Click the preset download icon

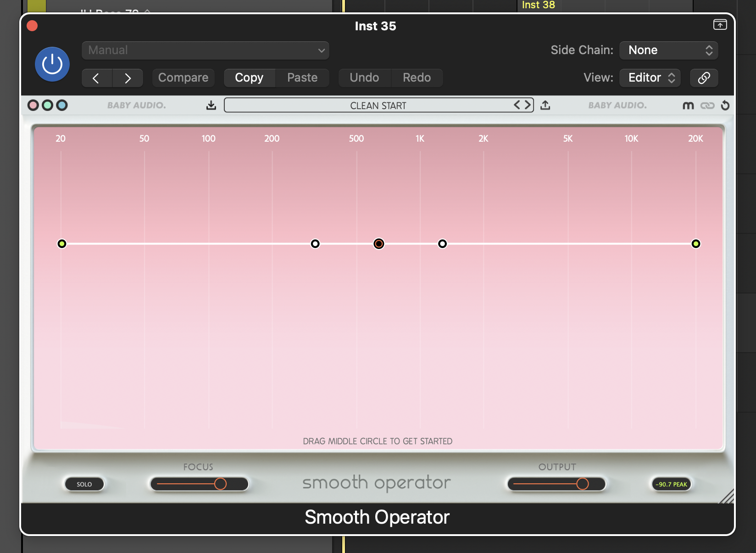[211, 105]
